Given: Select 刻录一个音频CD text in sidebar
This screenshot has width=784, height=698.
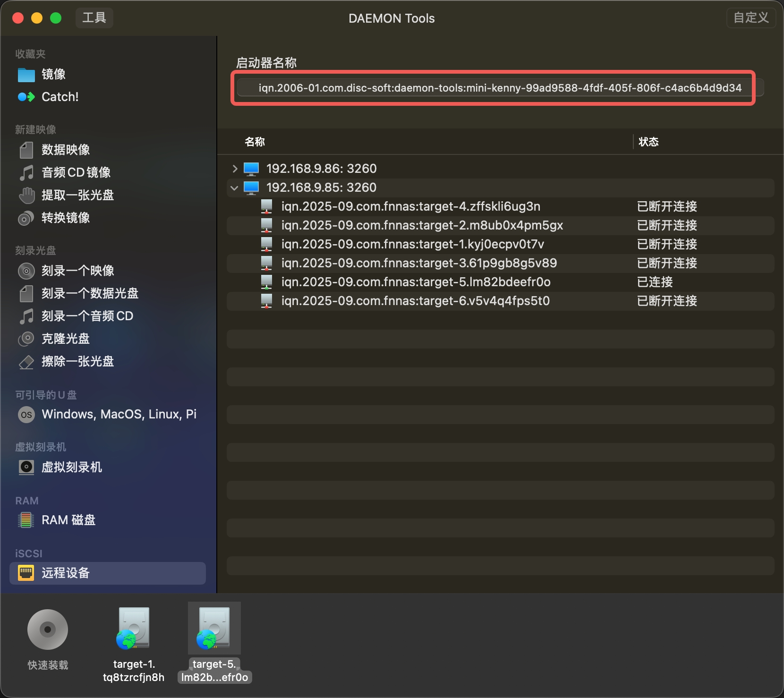Looking at the screenshot, I should 87,316.
